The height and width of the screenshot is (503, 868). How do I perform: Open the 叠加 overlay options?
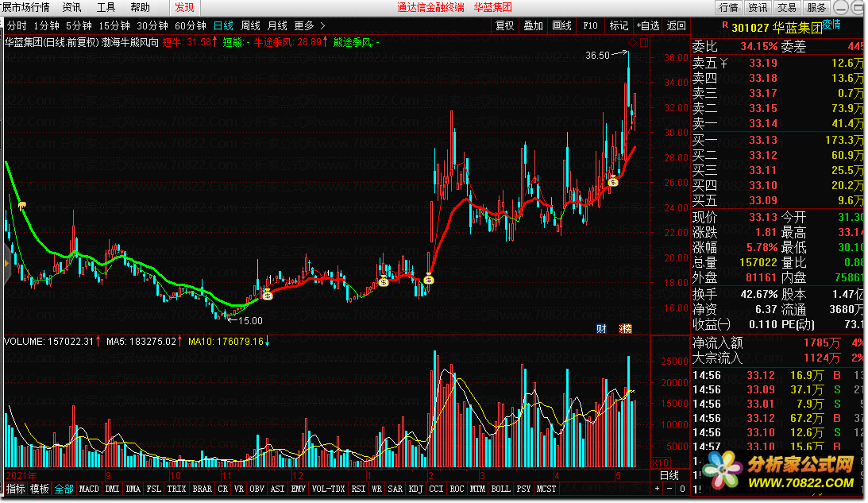click(x=533, y=25)
